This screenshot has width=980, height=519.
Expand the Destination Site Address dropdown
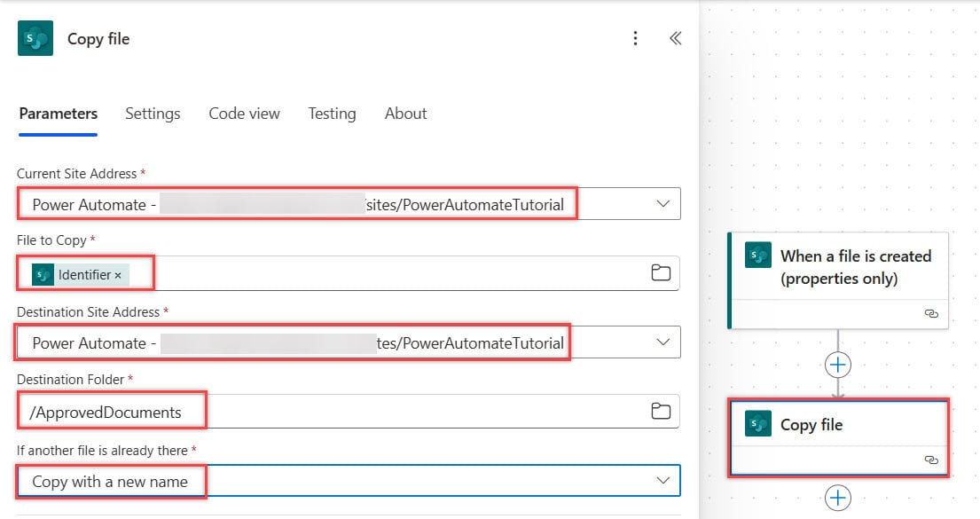[x=663, y=342]
